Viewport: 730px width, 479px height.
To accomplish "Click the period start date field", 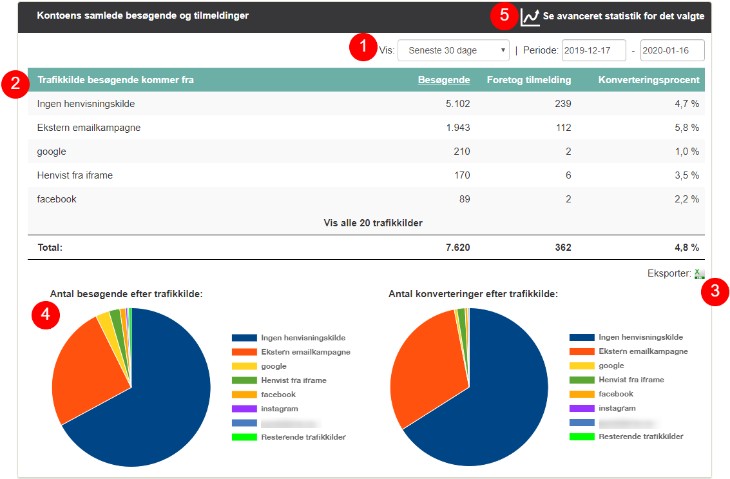I will point(593,50).
